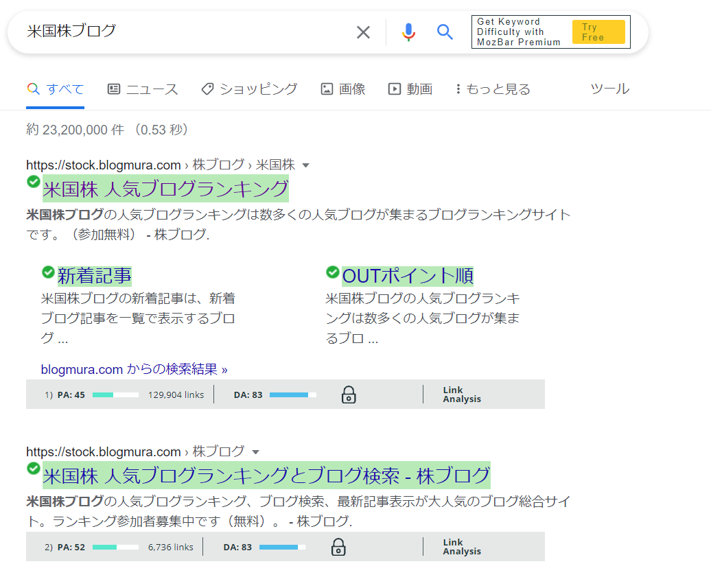
Task: Click the PA: 45 label
Action: [71, 395]
